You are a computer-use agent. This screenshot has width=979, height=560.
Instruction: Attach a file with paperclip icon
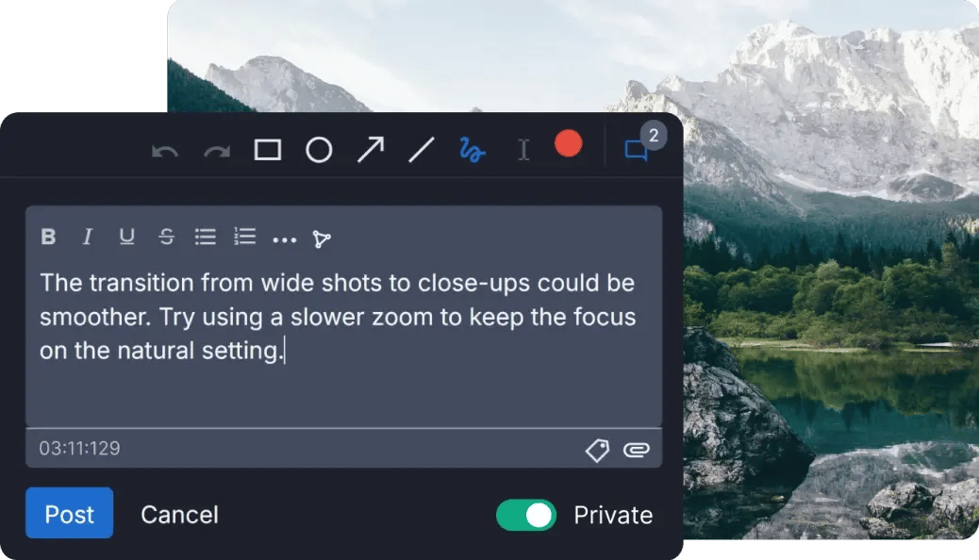637,451
